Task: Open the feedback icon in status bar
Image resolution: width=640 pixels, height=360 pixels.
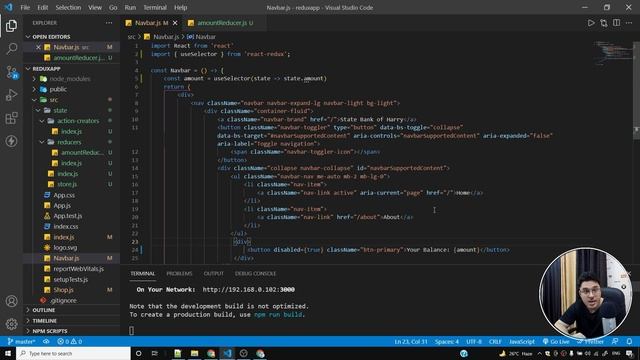Action: 615,341
